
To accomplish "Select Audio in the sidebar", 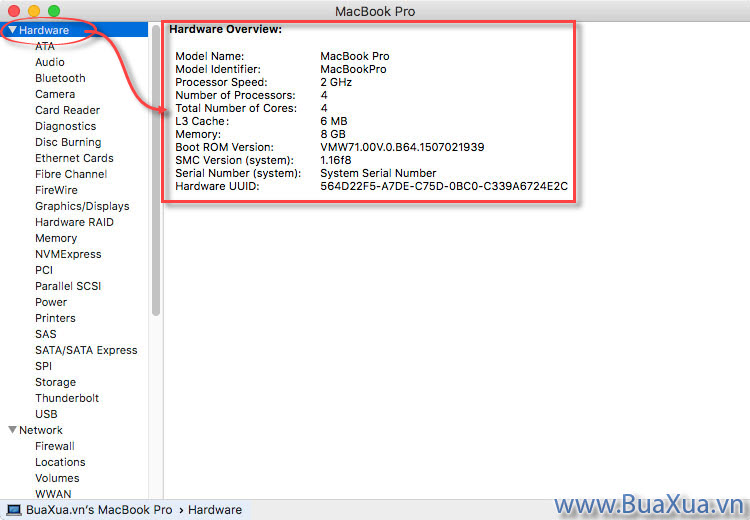I will click(50, 62).
